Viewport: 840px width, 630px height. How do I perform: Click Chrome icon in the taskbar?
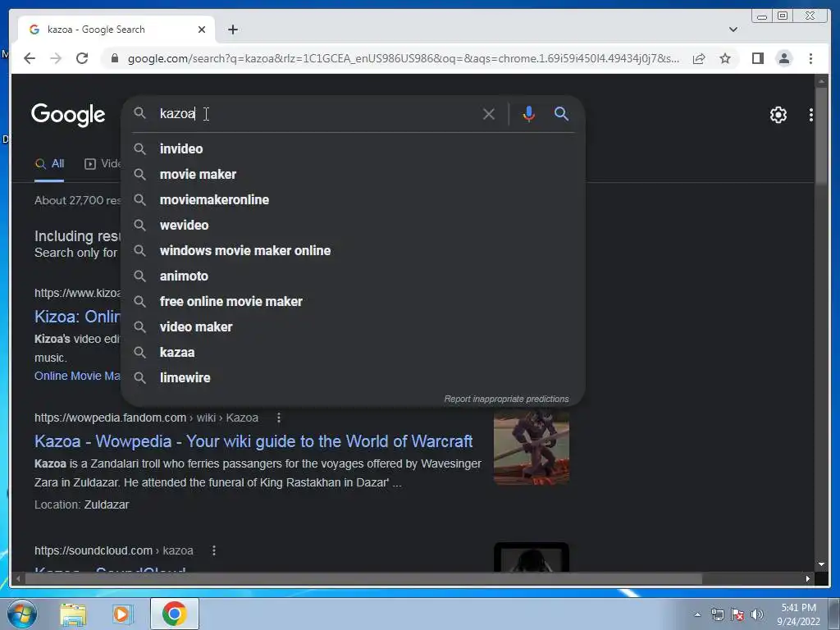tap(174, 614)
